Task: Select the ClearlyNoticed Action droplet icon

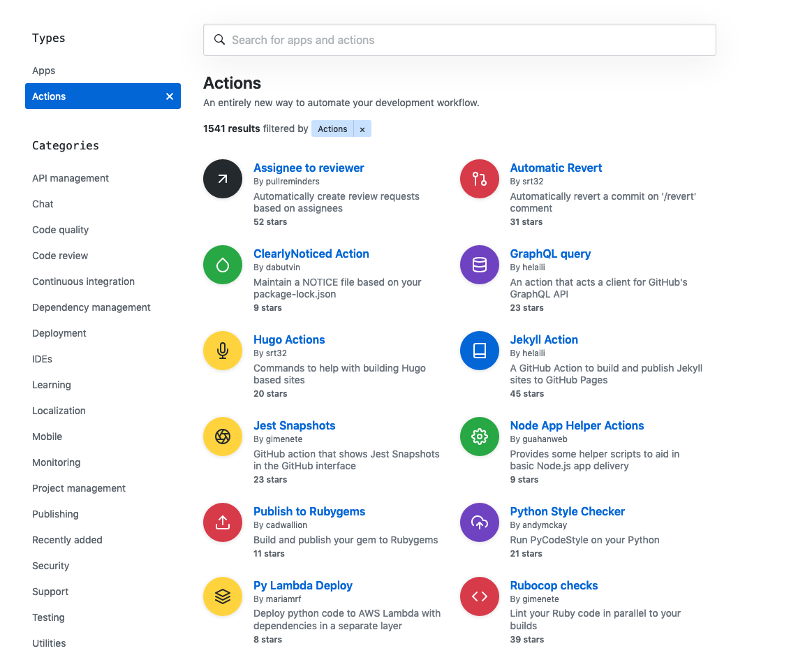Action: coord(222,265)
